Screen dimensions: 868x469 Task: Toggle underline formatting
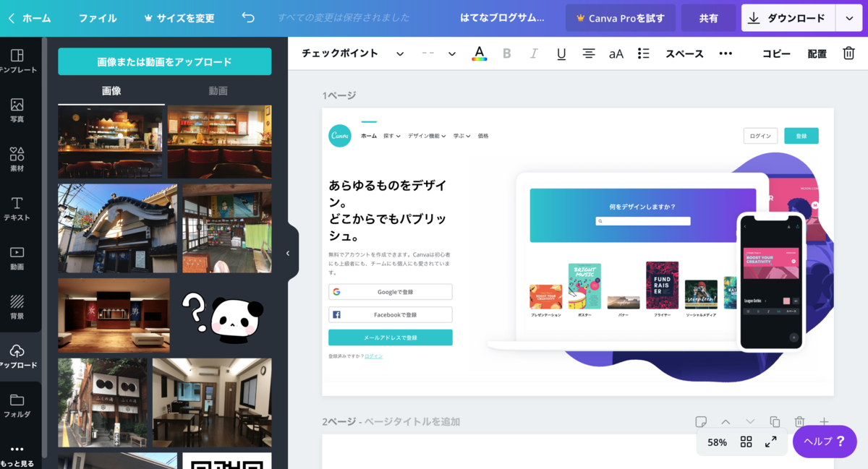pos(561,53)
